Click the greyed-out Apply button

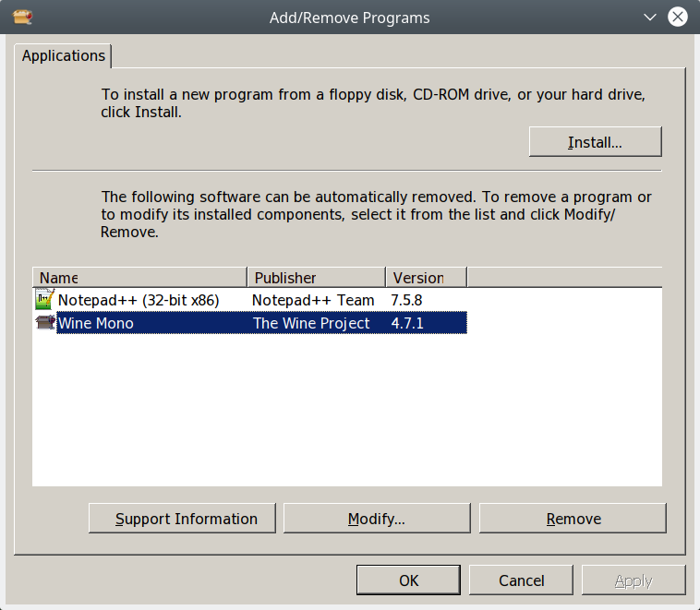634,580
